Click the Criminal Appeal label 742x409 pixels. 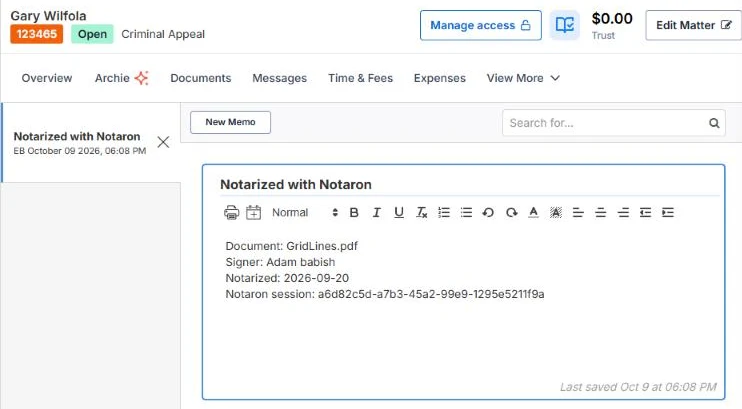[163, 34]
